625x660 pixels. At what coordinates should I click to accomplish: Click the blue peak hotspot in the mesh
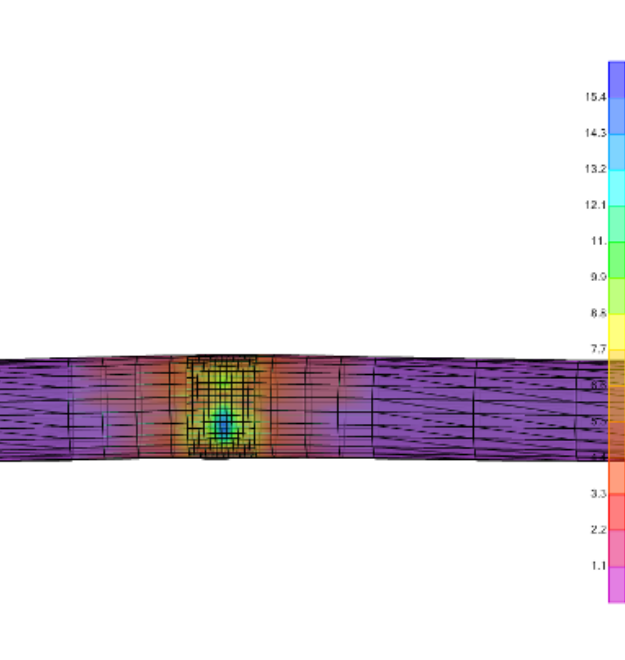click(223, 426)
